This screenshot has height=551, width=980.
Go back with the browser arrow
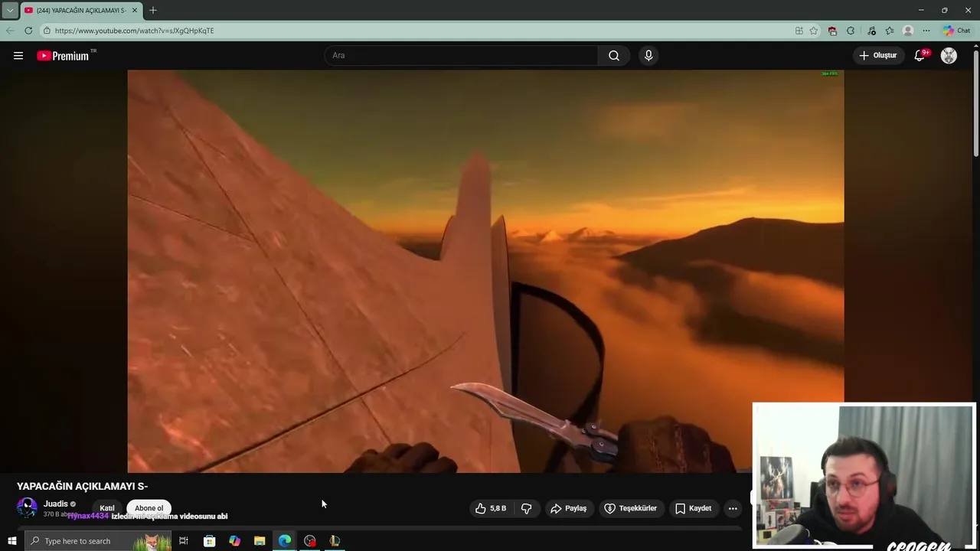(9, 31)
